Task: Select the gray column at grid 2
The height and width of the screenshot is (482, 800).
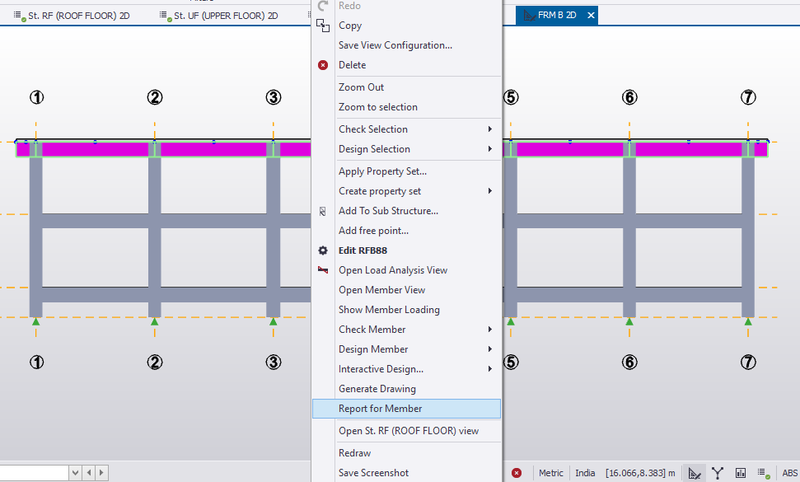Action: tap(155, 237)
